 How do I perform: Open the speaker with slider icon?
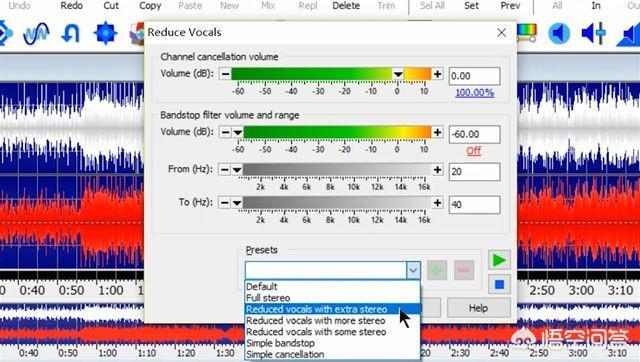(593, 33)
